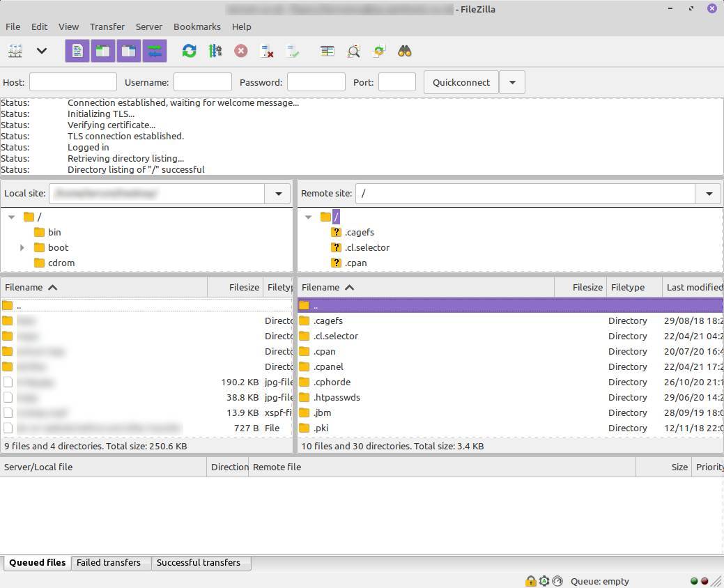Focus the Port input field

[x=397, y=82]
